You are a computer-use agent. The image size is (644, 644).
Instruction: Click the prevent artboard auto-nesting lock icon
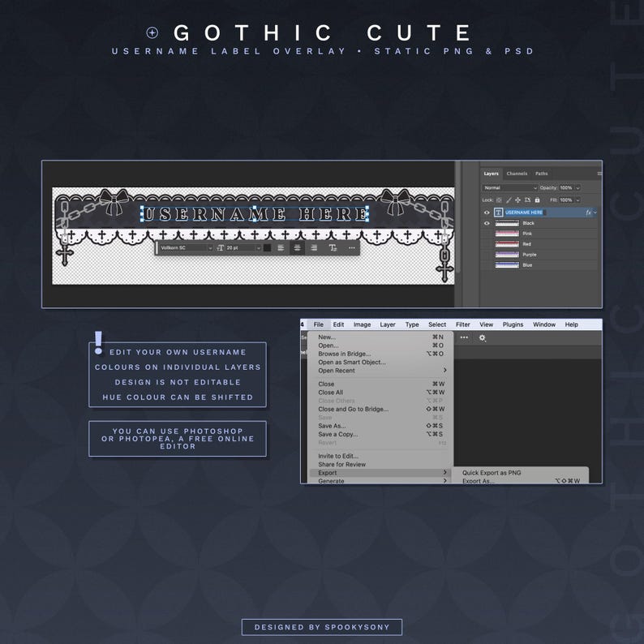[527, 200]
